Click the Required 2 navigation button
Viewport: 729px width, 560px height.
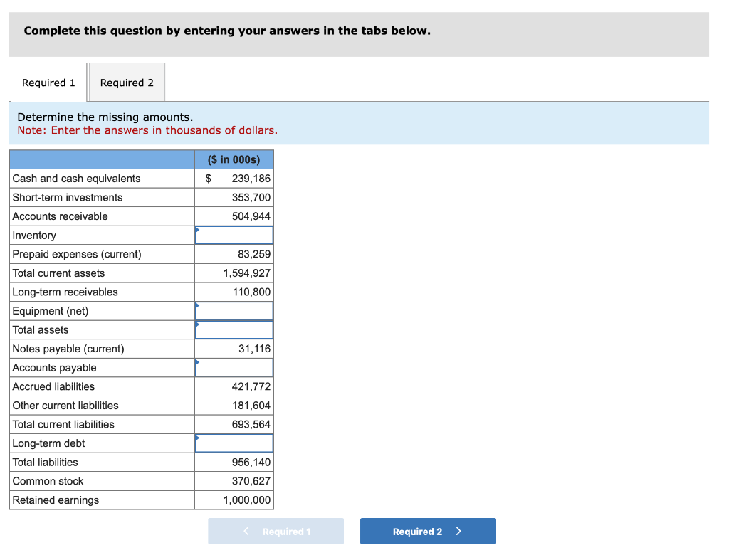(428, 531)
